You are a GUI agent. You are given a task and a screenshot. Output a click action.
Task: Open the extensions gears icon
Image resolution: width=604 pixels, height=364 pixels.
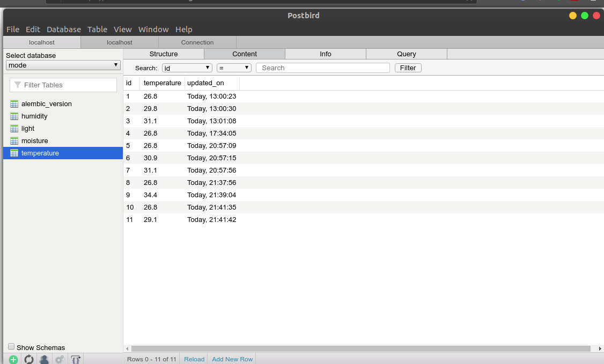(x=60, y=360)
